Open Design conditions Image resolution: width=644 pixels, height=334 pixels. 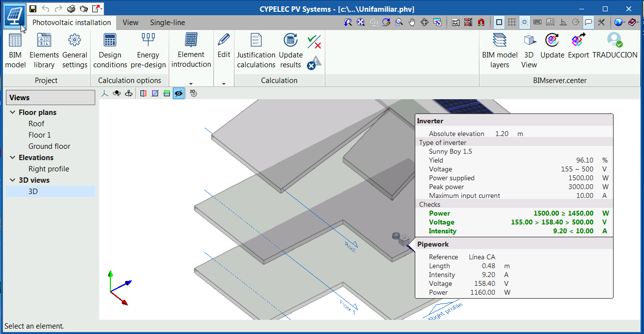109,49
